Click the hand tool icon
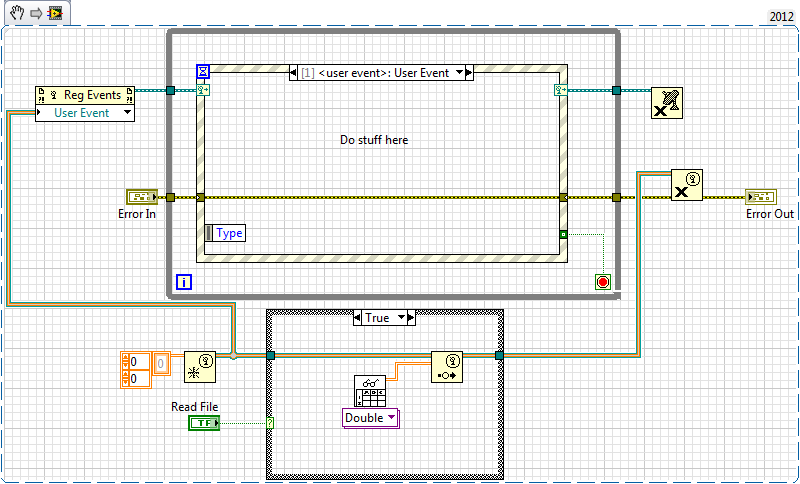800x484 pixels. click(14, 13)
